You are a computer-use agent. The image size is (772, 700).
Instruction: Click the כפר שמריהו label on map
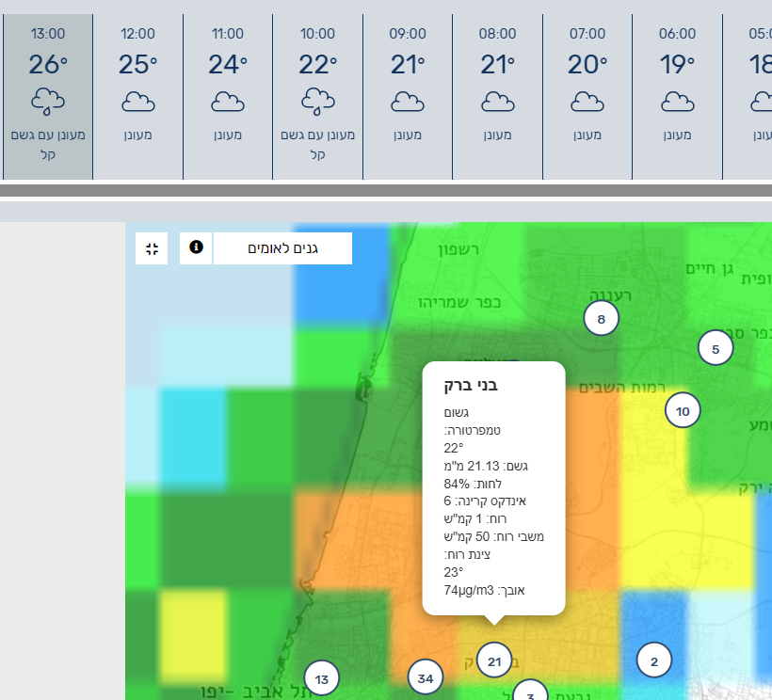click(x=459, y=303)
